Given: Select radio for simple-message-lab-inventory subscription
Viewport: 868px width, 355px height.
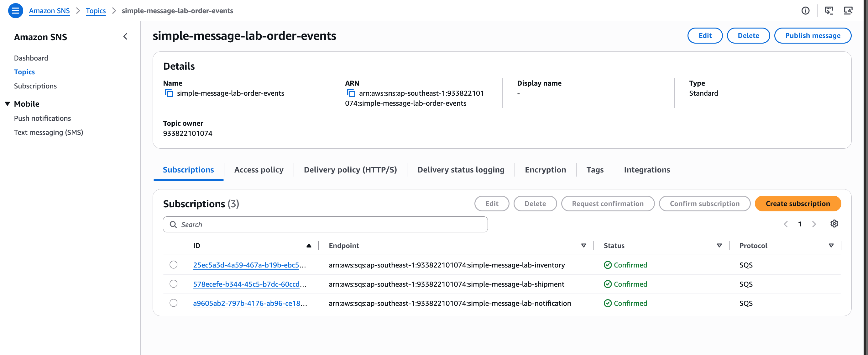Looking at the screenshot, I should point(174,265).
